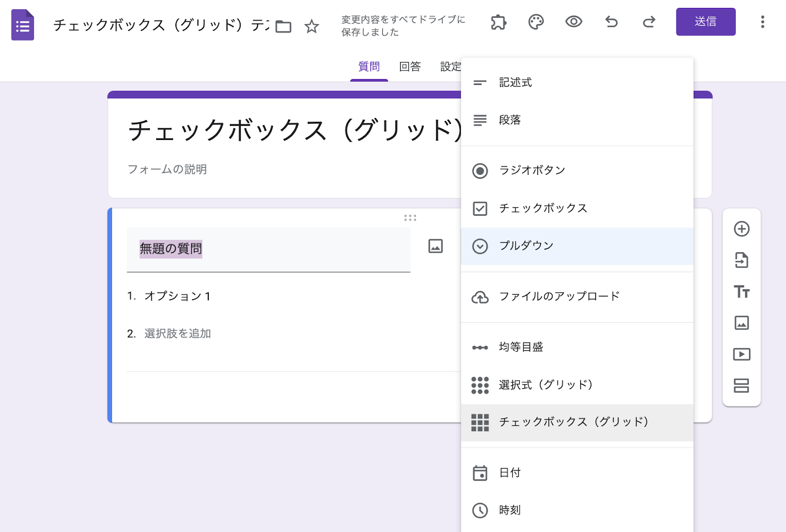This screenshot has height=532, width=786.
Task: Add title and description from sidebar
Action: pos(741,292)
